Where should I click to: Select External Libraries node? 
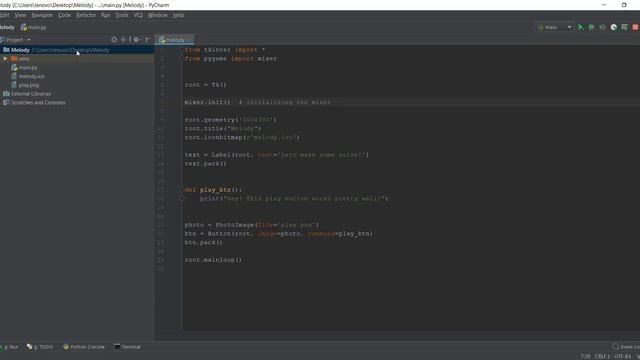point(31,94)
